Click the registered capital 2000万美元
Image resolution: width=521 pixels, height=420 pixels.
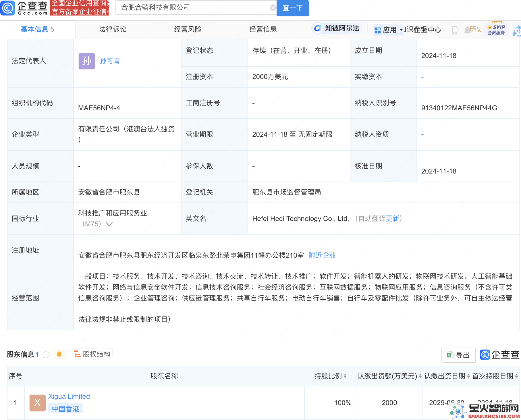[270, 77]
